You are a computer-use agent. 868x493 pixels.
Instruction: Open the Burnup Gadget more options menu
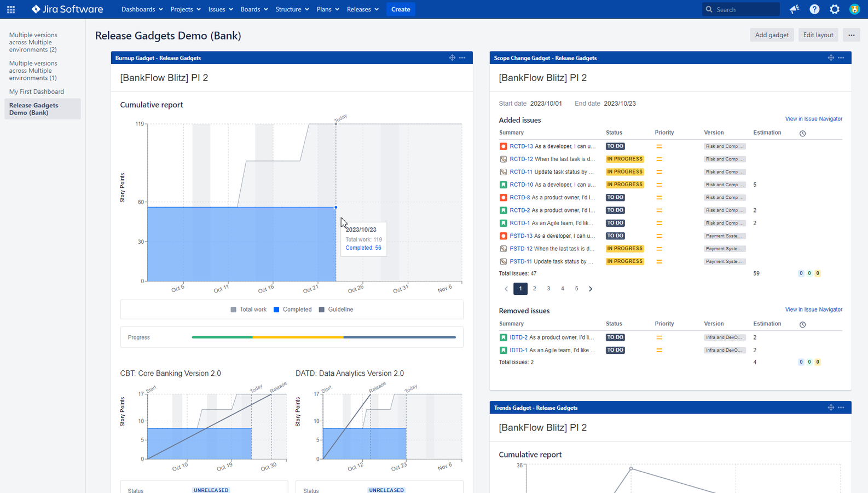(462, 58)
